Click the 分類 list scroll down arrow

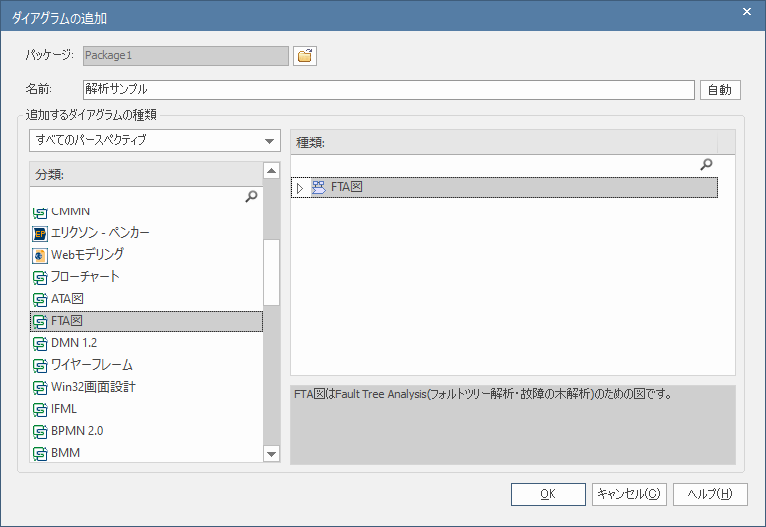(271, 454)
